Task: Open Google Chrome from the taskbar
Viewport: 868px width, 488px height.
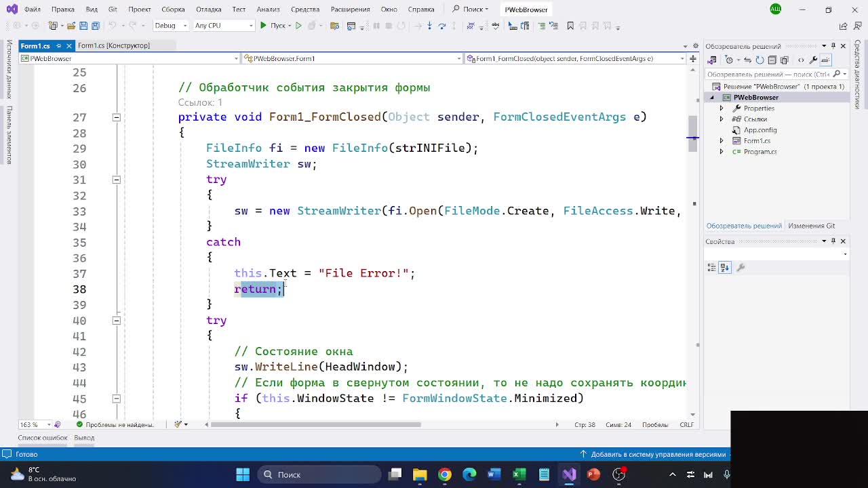Action: pos(445,474)
